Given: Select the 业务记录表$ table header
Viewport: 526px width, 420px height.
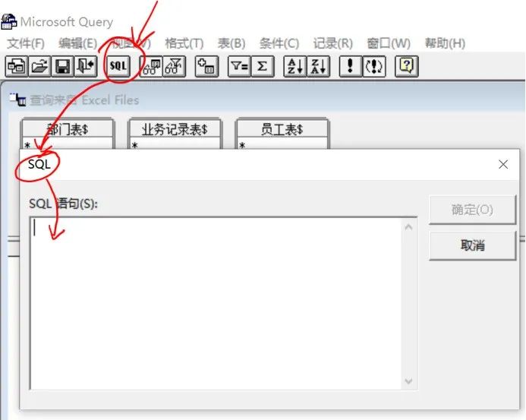Looking at the screenshot, I should click(x=175, y=129).
